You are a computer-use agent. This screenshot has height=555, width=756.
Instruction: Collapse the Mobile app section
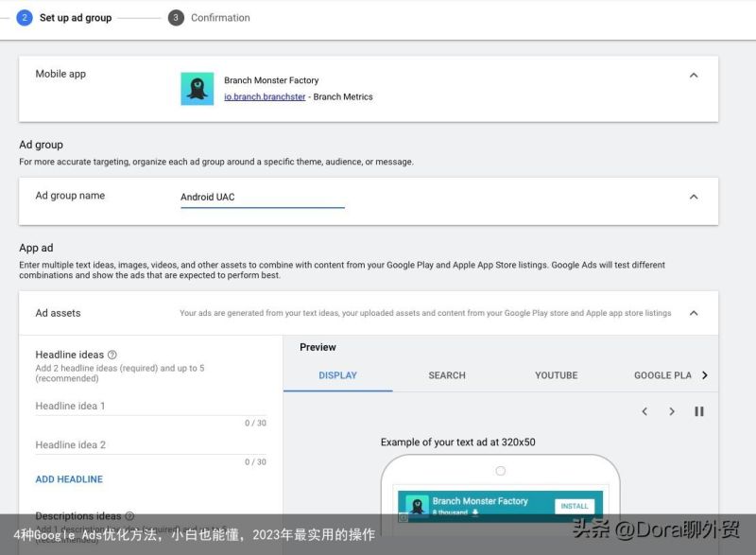click(x=694, y=76)
